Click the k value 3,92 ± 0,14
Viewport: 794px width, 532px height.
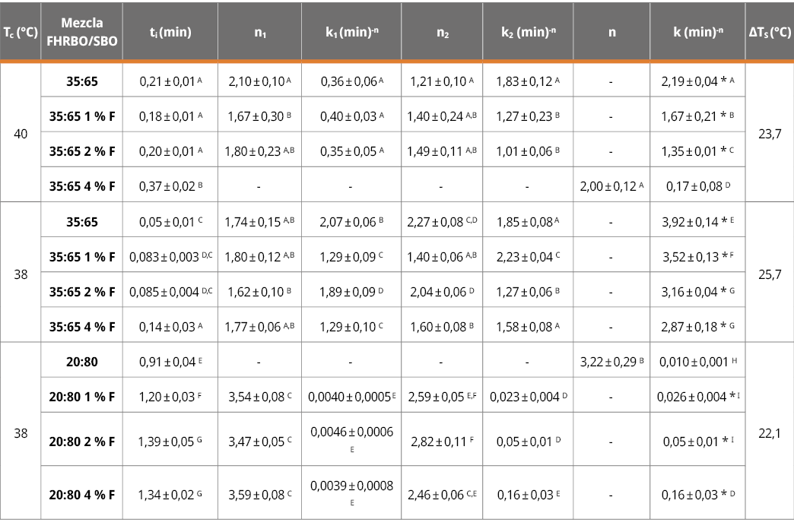click(697, 221)
